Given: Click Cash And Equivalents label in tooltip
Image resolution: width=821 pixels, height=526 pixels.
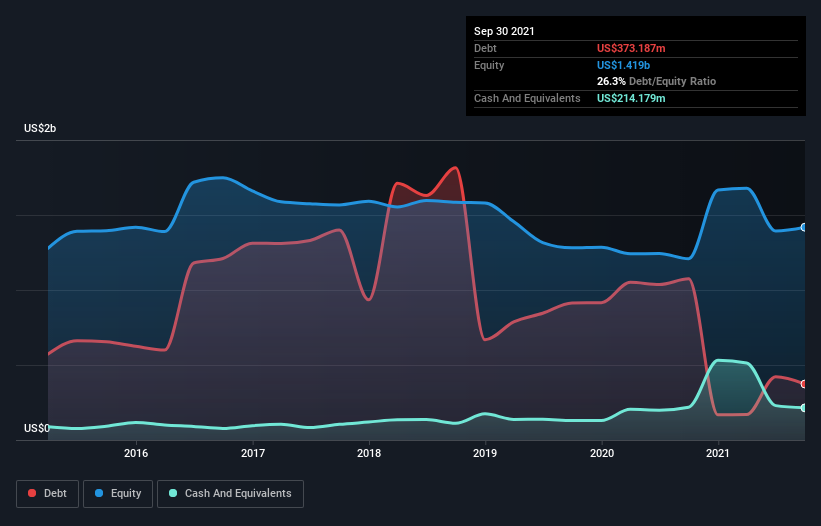Looking at the screenshot, I should point(527,98).
